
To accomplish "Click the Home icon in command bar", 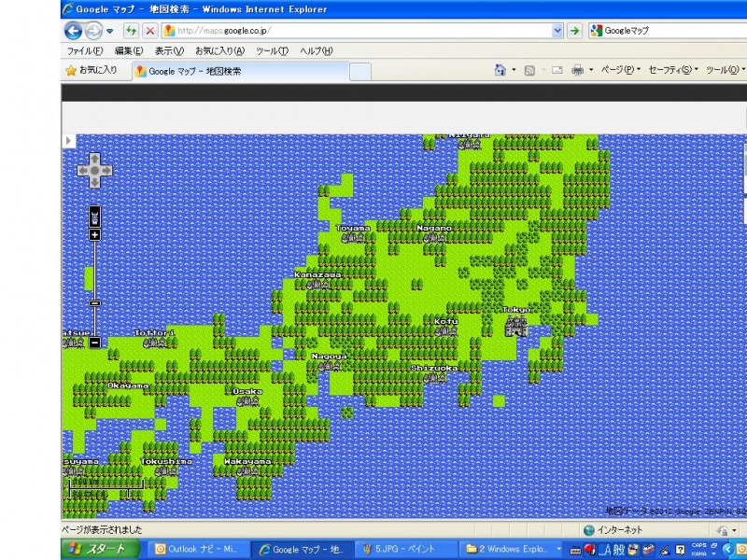I will [x=500, y=70].
